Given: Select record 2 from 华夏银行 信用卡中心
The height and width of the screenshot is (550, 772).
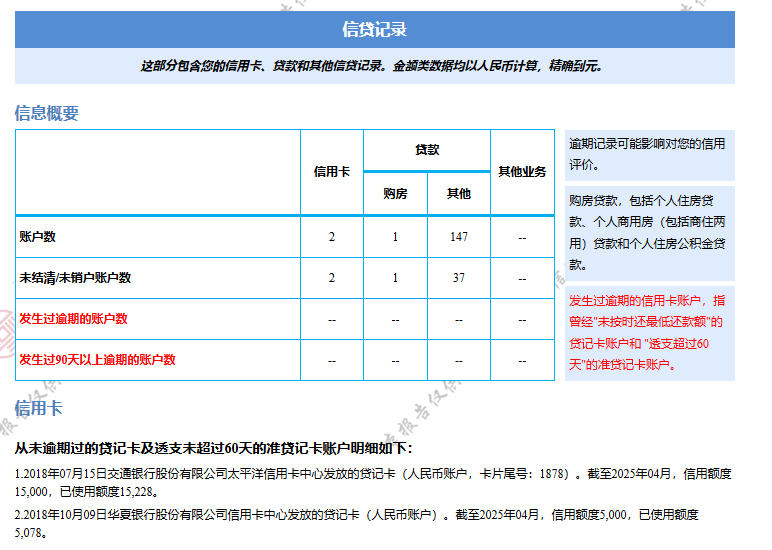Looking at the screenshot, I should (356, 523).
